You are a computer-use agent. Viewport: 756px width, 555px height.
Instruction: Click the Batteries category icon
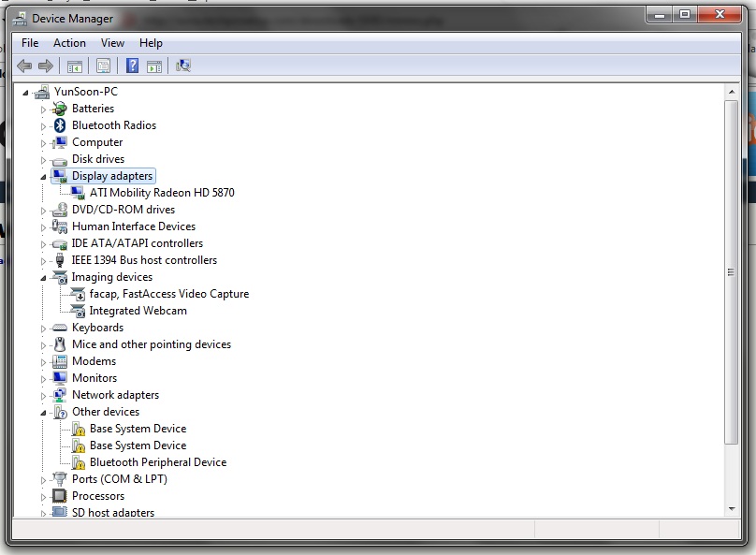(59, 109)
